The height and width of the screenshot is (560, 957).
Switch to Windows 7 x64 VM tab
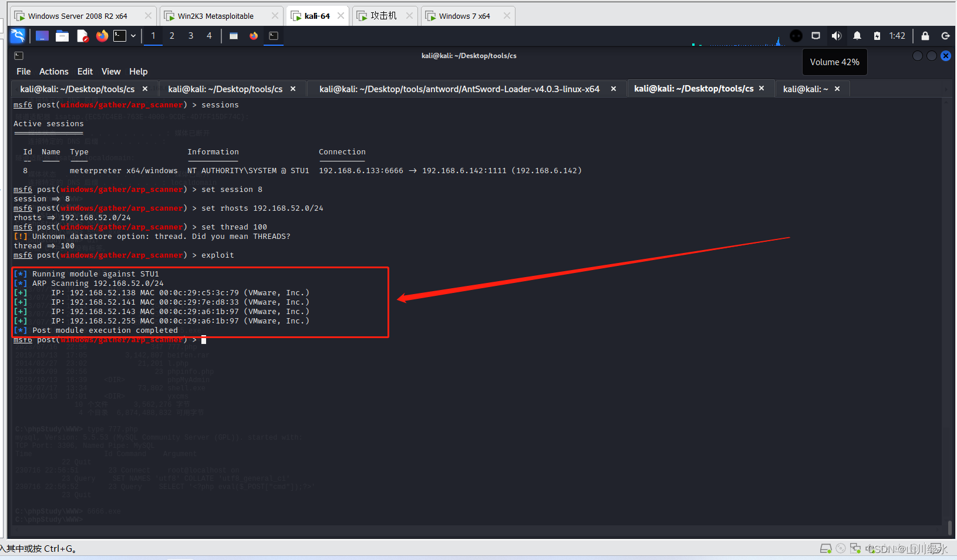pos(464,16)
